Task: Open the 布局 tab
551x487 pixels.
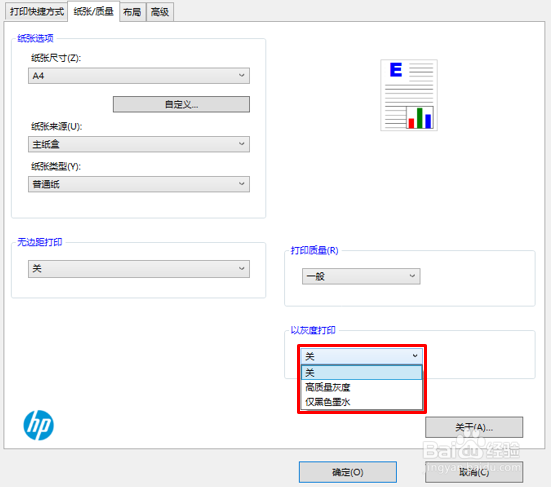Action: (x=132, y=12)
